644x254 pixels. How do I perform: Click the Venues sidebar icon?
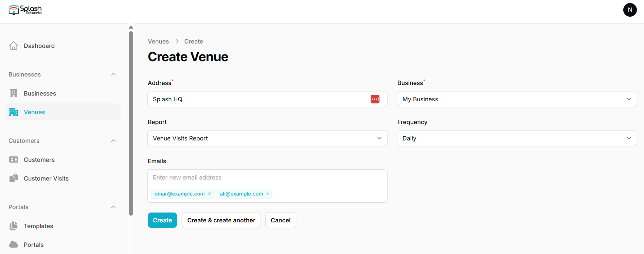tap(14, 112)
